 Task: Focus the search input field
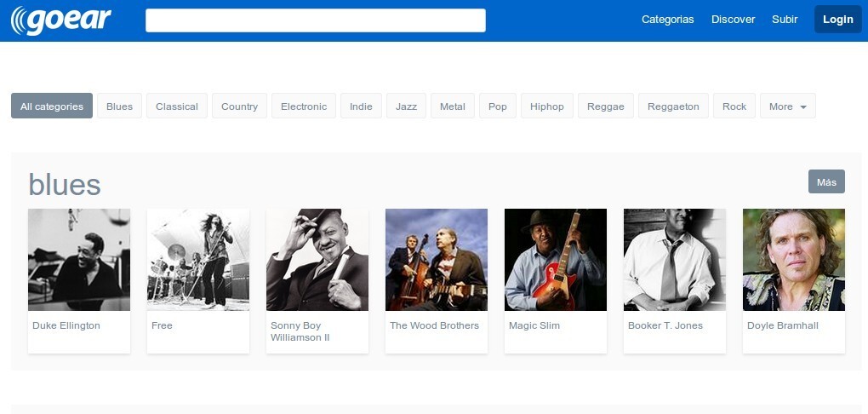tap(315, 20)
